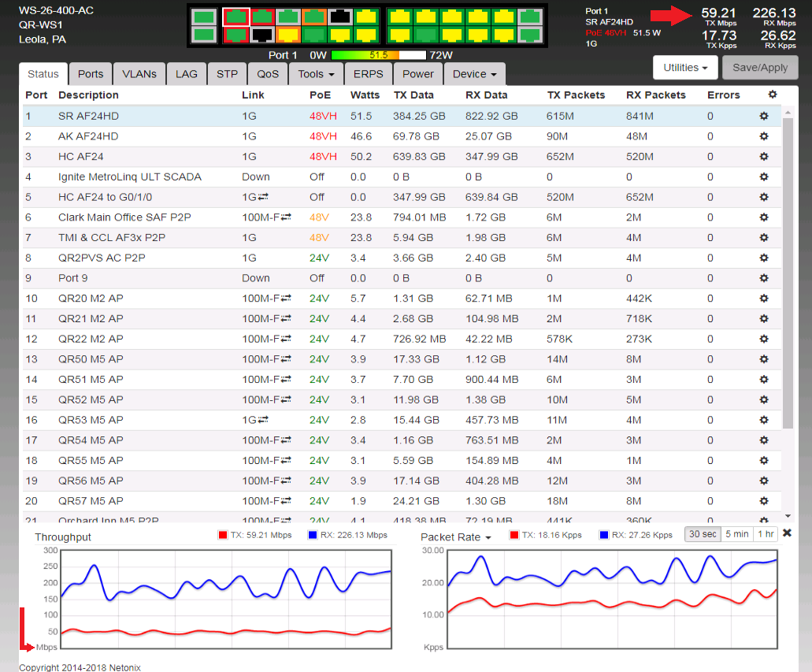812x672 pixels.
Task: Open the Utilities dropdown
Action: click(x=684, y=68)
